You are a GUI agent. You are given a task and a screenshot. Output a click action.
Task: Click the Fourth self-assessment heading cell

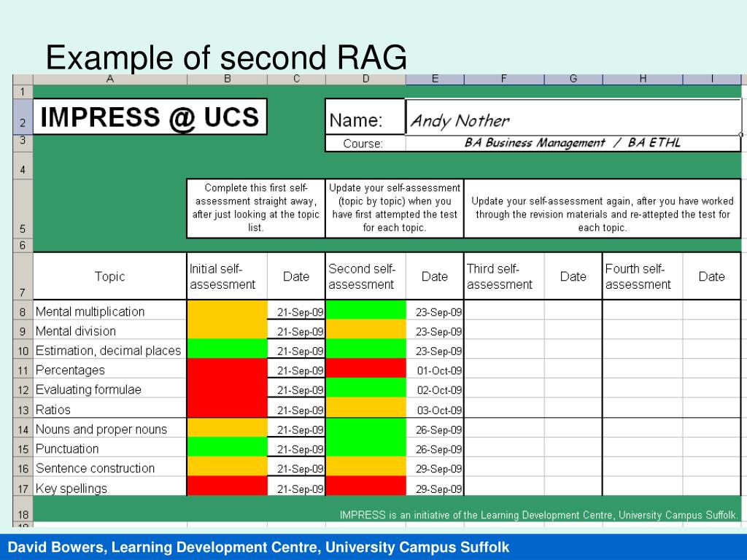[643, 276]
